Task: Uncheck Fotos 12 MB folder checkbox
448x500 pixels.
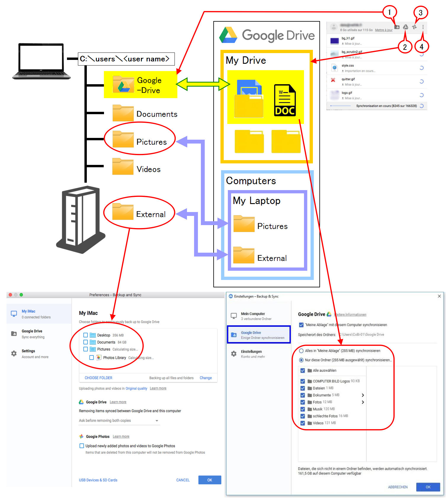Action: pyautogui.click(x=303, y=402)
